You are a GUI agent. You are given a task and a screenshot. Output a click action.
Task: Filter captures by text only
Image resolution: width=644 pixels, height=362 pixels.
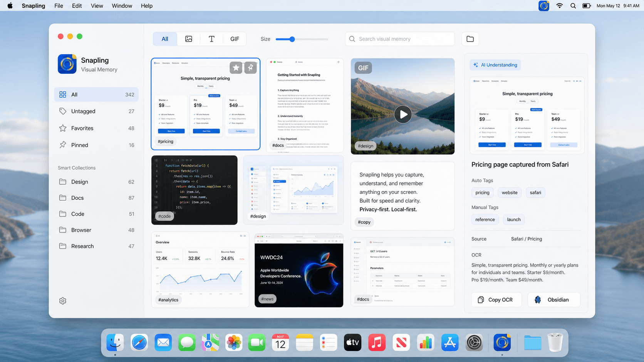point(211,39)
